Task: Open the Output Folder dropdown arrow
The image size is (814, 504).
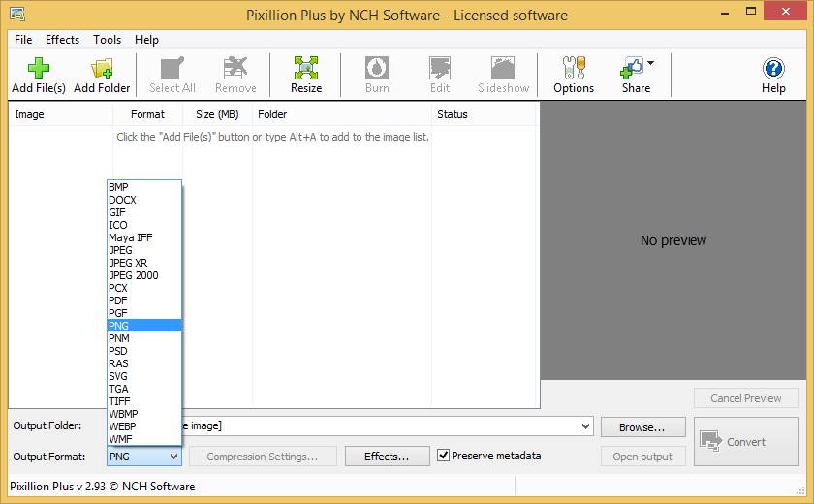Action: coord(584,426)
